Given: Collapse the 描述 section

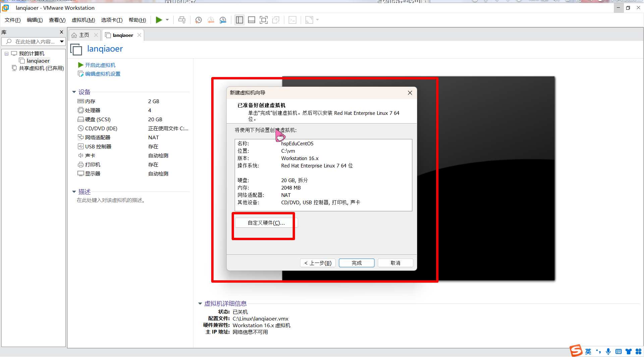Looking at the screenshot, I should [74, 192].
